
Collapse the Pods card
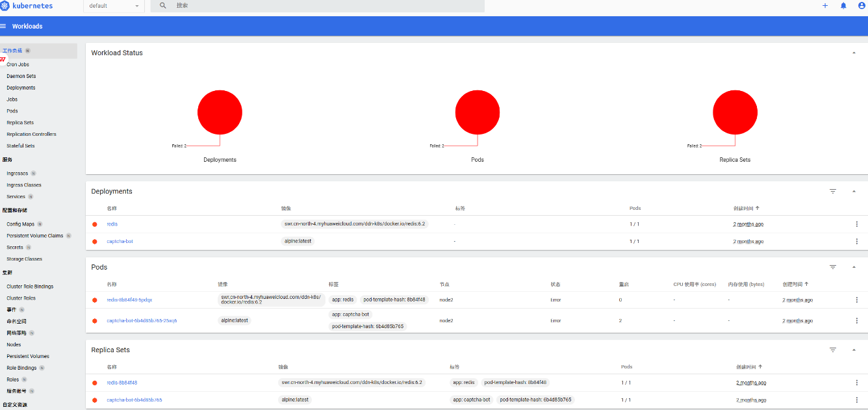tap(854, 267)
